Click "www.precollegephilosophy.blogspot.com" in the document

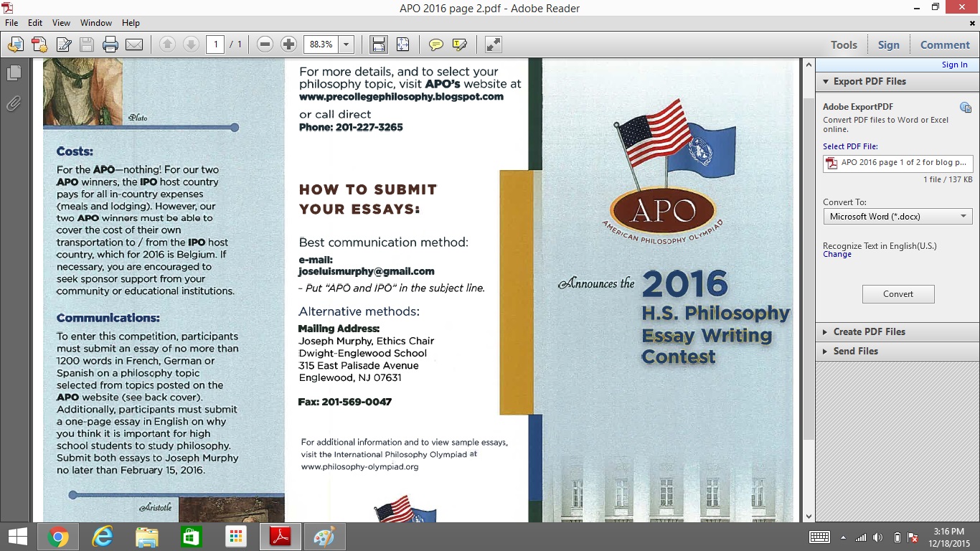pos(401,96)
